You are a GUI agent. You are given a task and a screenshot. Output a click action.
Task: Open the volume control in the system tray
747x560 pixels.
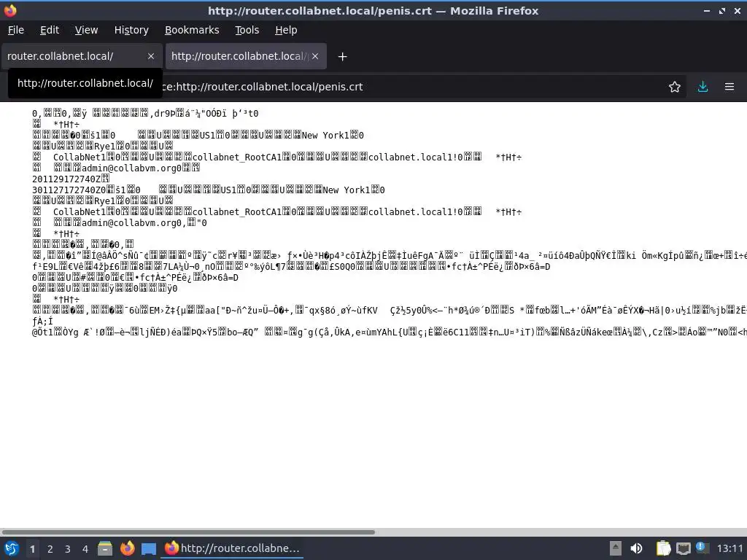[x=636, y=548]
